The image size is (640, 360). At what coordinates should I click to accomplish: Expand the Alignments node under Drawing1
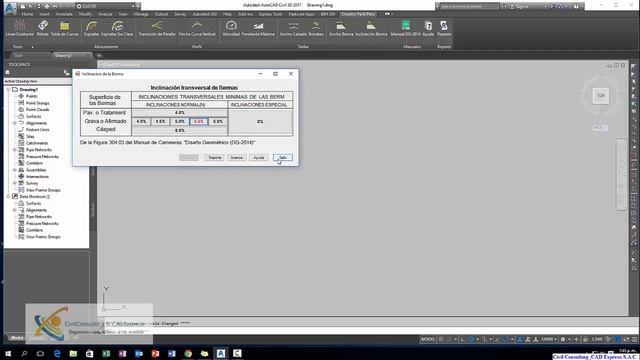(x=15, y=123)
